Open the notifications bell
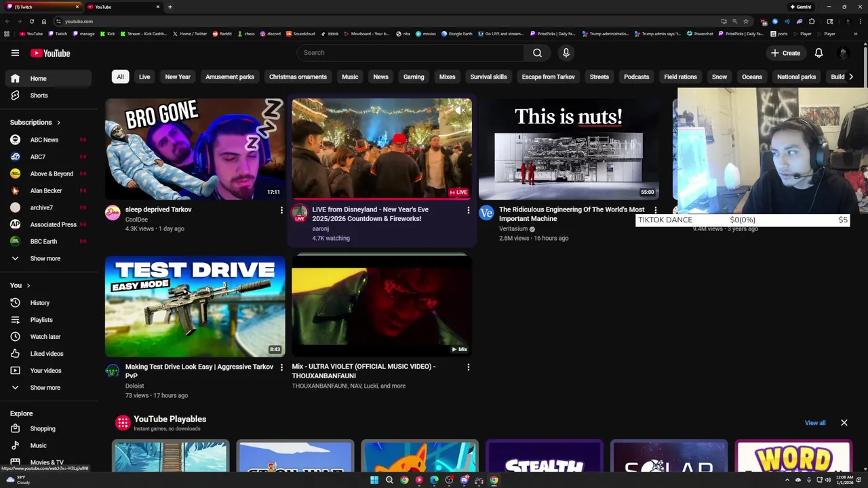The width and height of the screenshot is (868, 488). pos(818,53)
